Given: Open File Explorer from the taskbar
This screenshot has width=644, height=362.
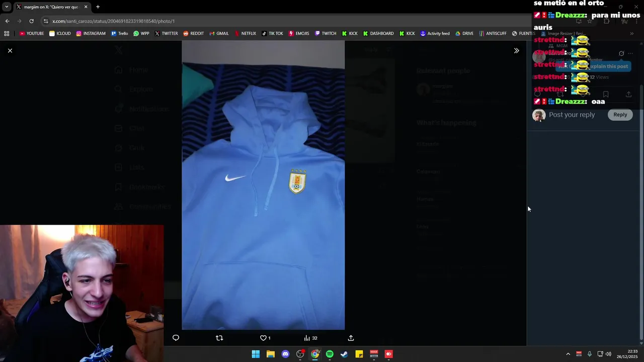Looking at the screenshot, I should click(x=271, y=354).
